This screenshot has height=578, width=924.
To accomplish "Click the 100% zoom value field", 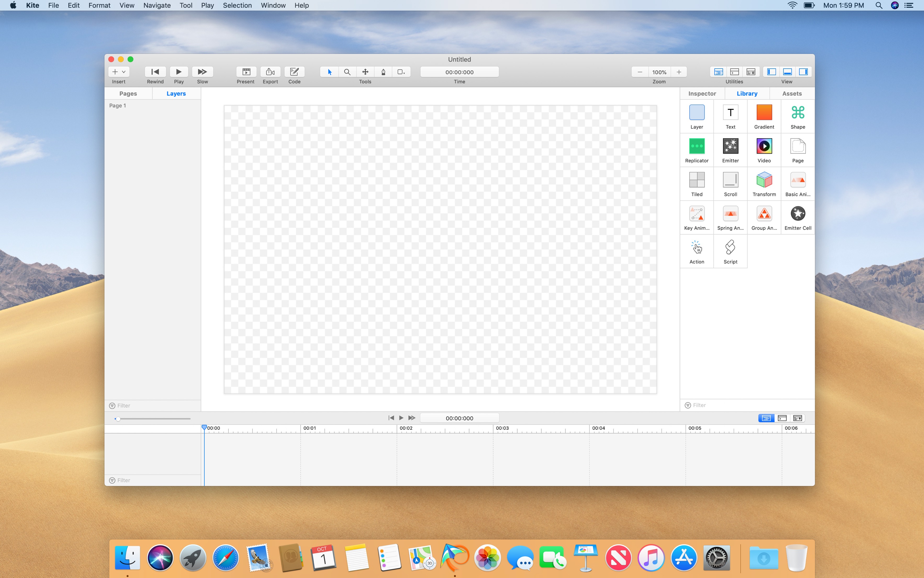I will (659, 72).
